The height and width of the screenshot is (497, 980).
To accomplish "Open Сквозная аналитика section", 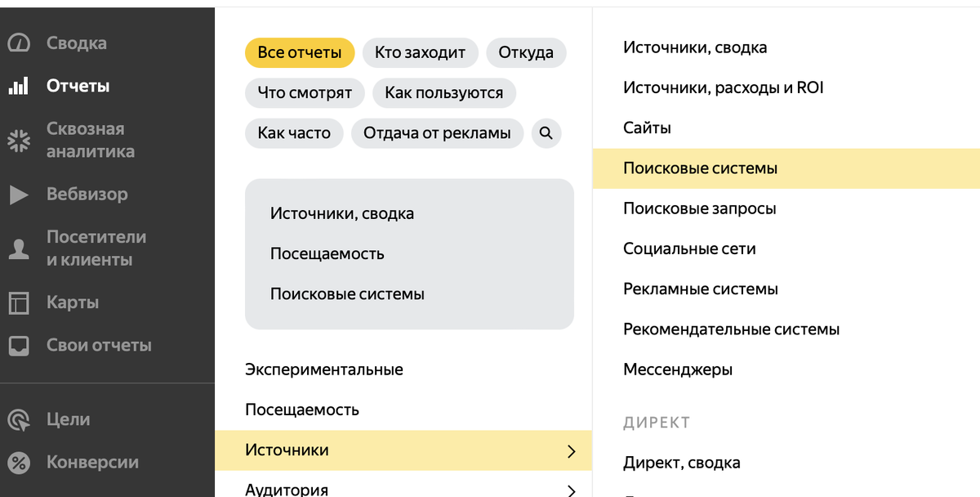I will click(91, 140).
